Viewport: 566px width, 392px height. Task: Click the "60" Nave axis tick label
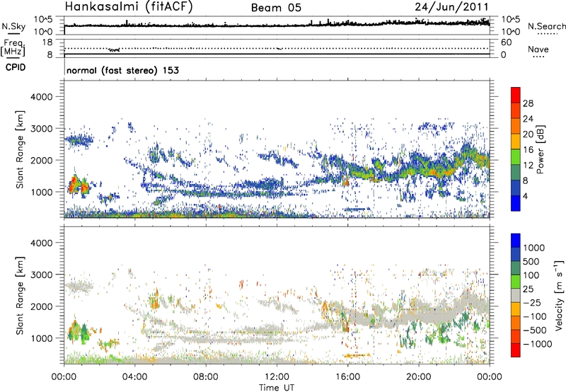506,42
